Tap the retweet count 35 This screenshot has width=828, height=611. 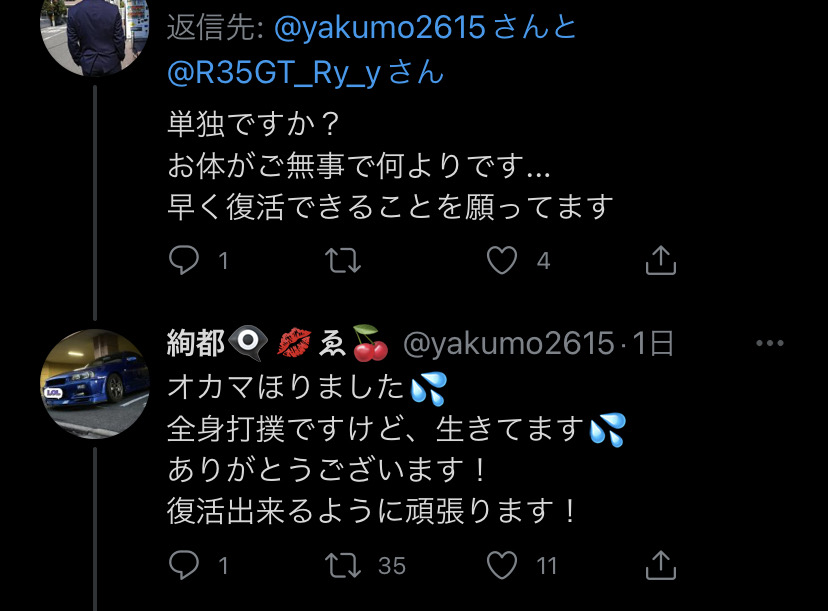point(392,566)
